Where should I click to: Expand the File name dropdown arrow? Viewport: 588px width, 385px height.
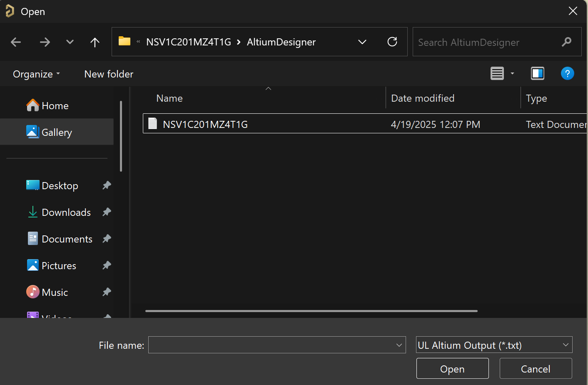[399, 345]
